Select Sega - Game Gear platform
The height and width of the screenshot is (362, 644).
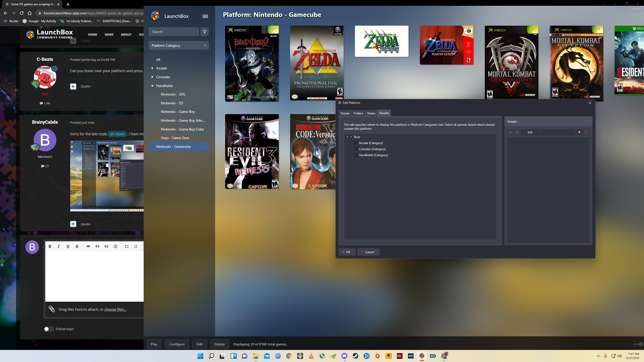[175, 138]
